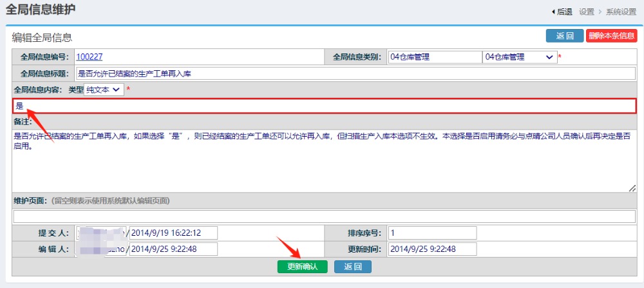Image resolution: width=644 pixels, height=288 pixels.
Task: Click the 更新时间 field
Action: (432, 249)
